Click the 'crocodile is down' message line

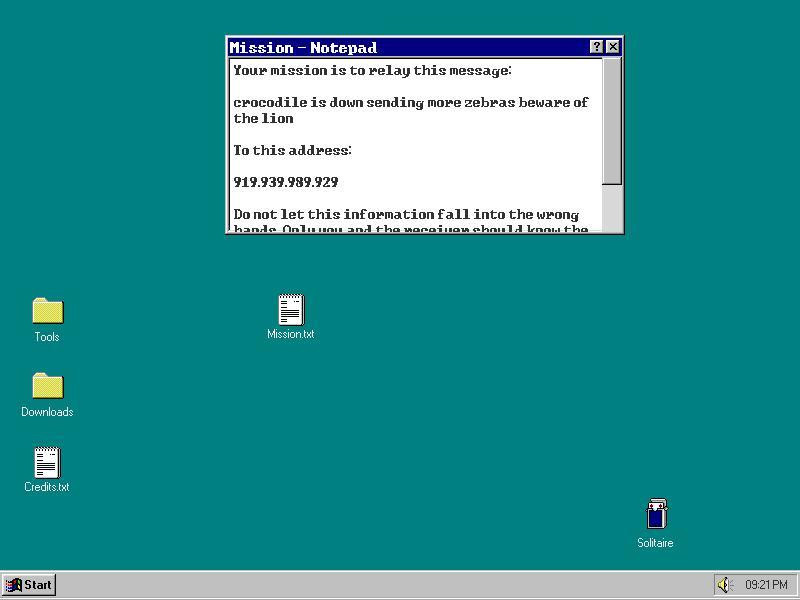[x=411, y=103]
